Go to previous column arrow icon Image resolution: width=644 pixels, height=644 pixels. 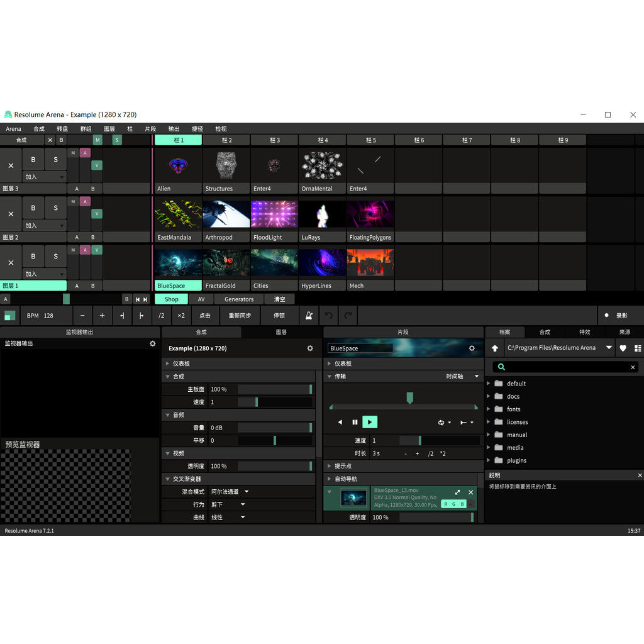point(138,299)
